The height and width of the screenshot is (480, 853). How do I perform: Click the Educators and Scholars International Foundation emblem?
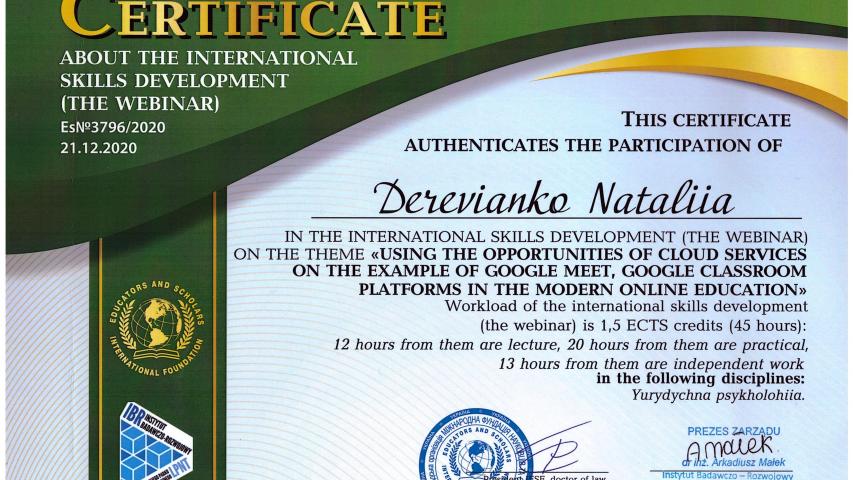tap(157, 329)
